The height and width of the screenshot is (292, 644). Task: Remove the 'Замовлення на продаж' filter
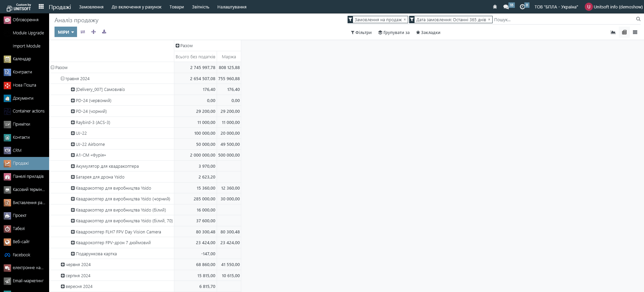tap(405, 20)
